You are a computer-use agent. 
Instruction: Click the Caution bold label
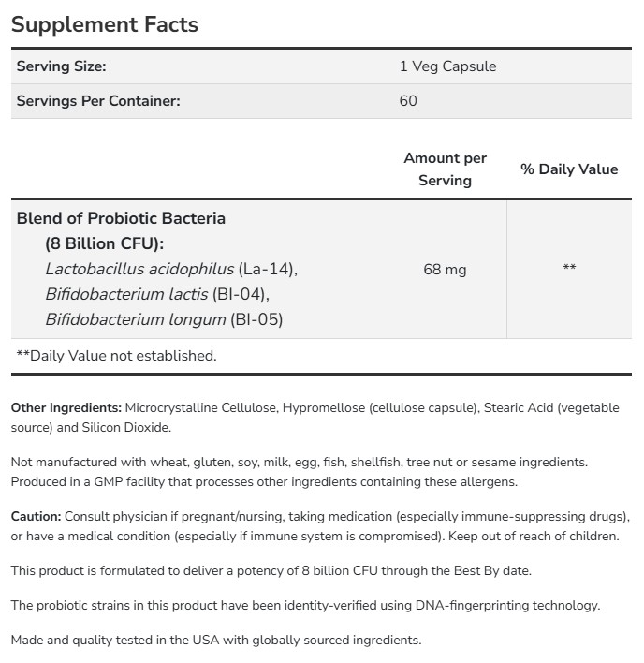tap(37, 516)
